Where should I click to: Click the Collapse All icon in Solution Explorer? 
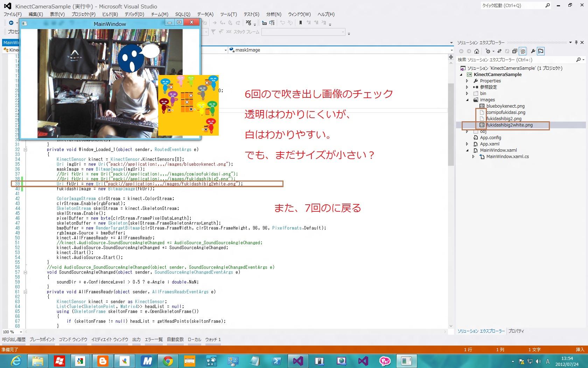pyautogui.click(x=514, y=51)
